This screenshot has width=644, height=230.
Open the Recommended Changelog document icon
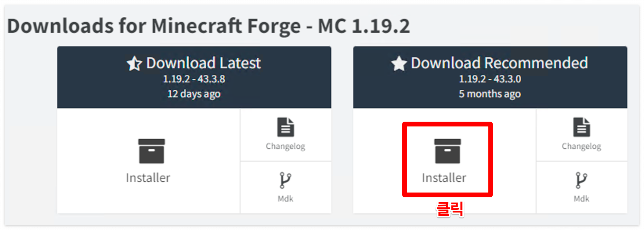pos(582,127)
